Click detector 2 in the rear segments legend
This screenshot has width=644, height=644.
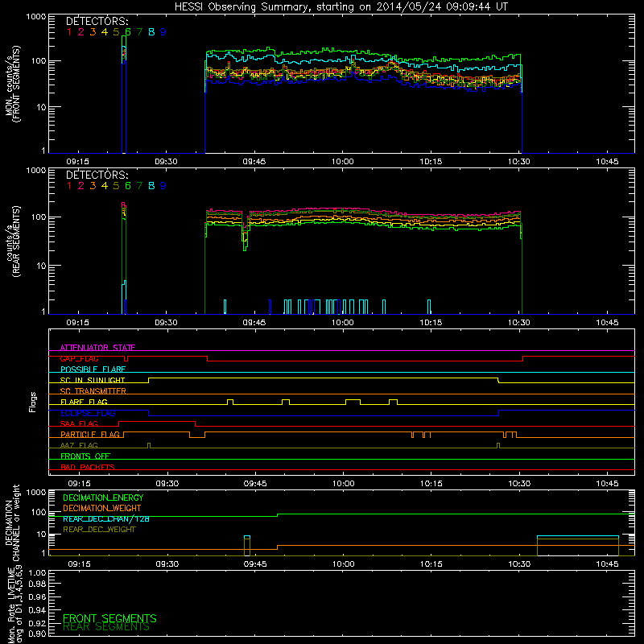pyautogui.click(x=81, y=186)
